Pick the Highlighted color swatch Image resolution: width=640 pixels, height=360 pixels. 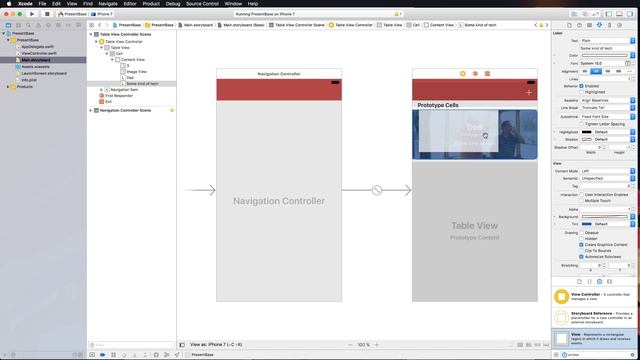point(587,132)
